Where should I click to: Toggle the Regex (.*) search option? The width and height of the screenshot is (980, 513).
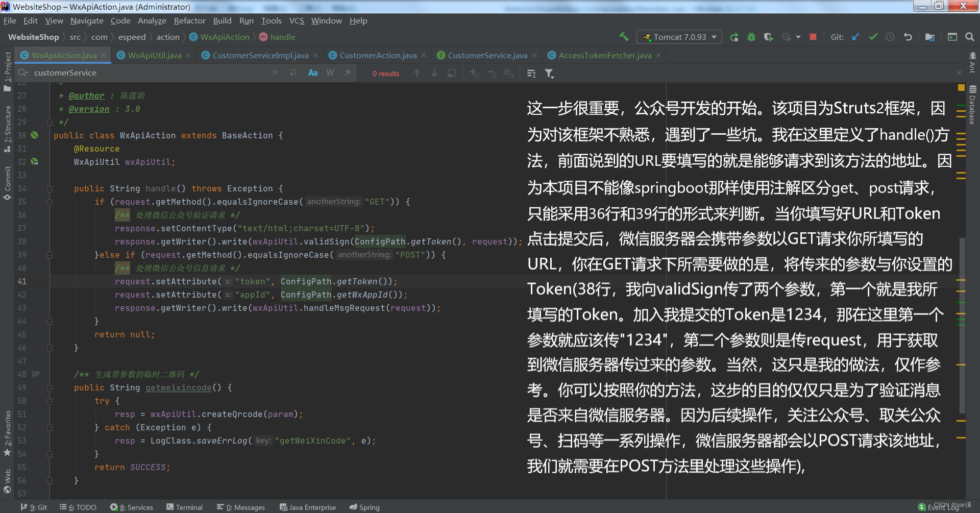pyautogui.click(x=348, y=73)
